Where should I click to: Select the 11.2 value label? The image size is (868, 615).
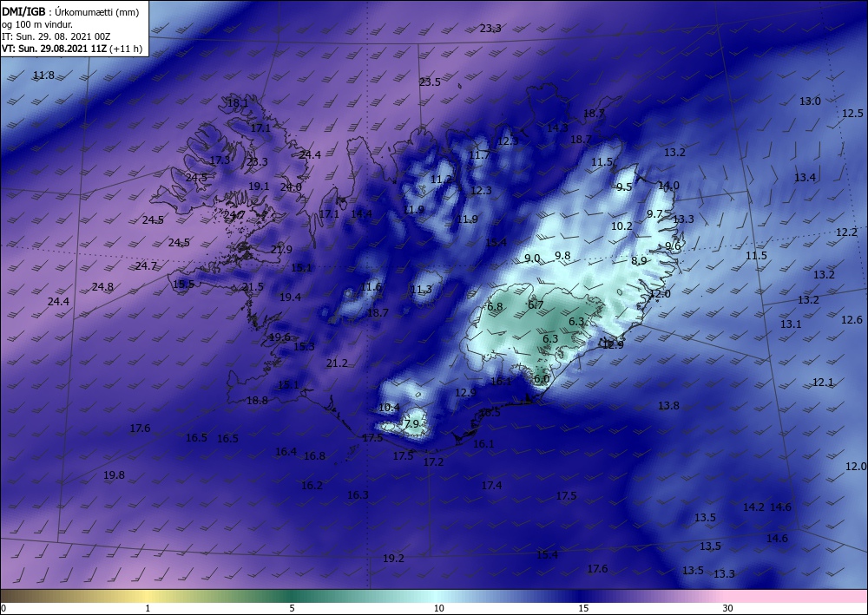coord(441,180)
